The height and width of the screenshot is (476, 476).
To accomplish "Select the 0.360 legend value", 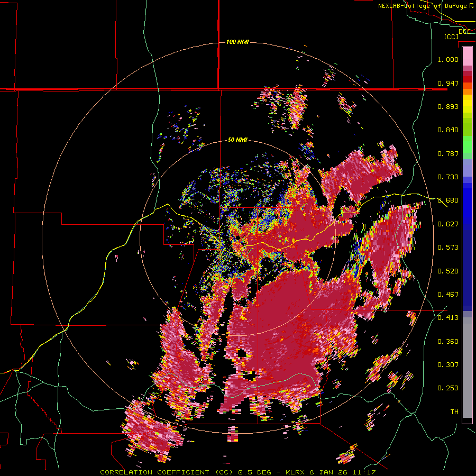I will (448, 342).
